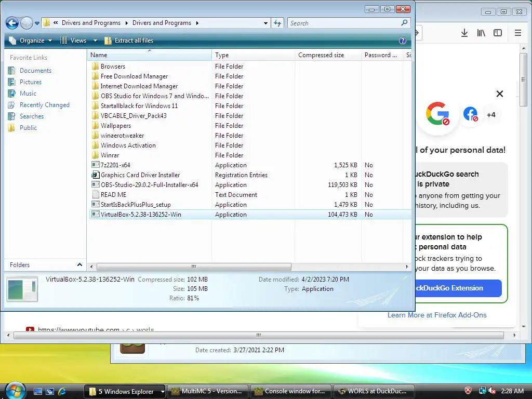Select Graphics Card Driver Installer registry file
This screenshot has width=532, height=399.
pyautogui.click(x=136, y=175)
